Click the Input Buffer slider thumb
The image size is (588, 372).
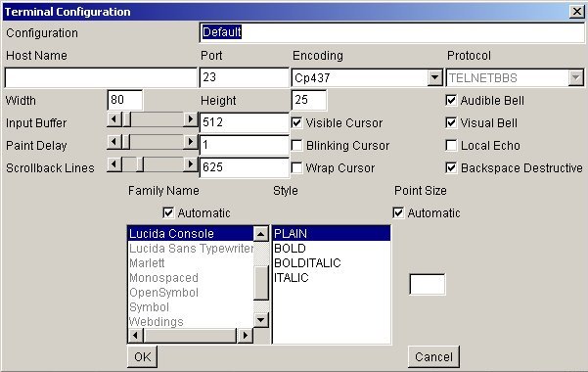pyautogui.click(x=126, y=119)
